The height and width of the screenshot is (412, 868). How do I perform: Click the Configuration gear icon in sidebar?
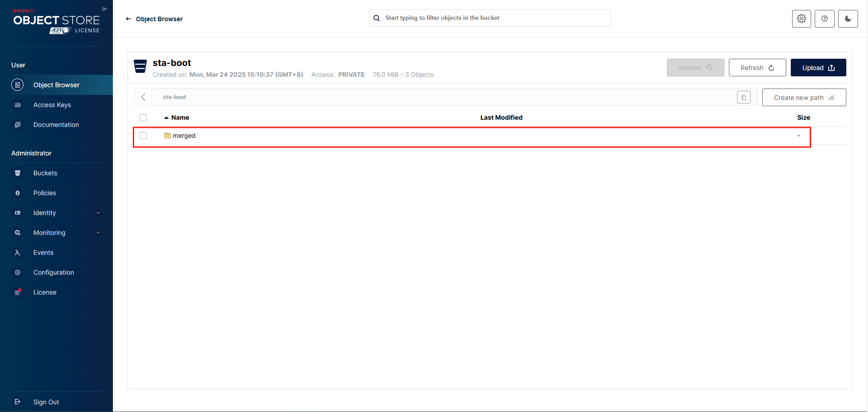(18, 272)
